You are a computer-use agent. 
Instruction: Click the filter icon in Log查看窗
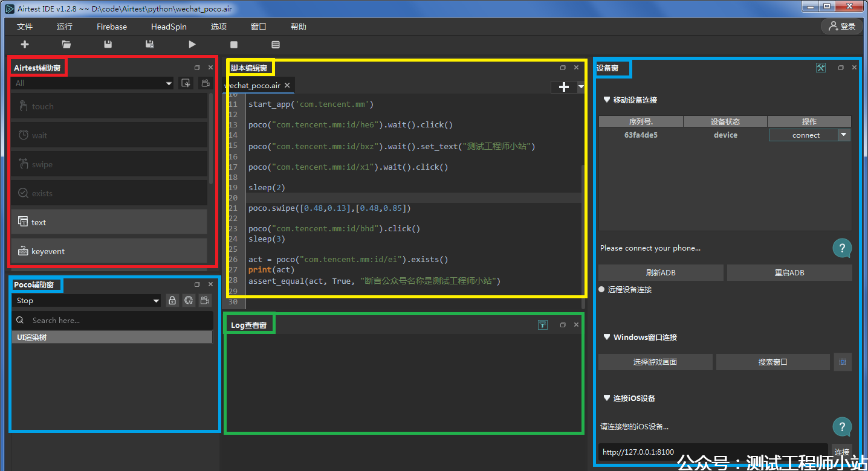coord(543,325)
